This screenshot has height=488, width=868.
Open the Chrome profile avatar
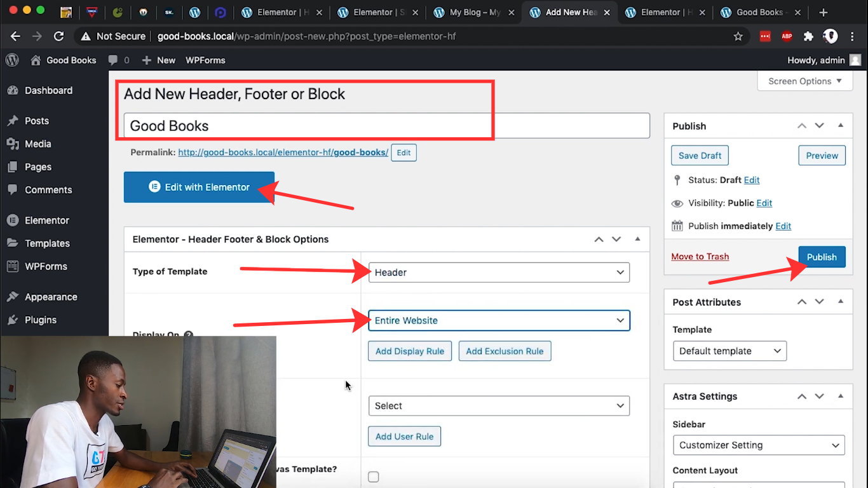click(831, 36)
